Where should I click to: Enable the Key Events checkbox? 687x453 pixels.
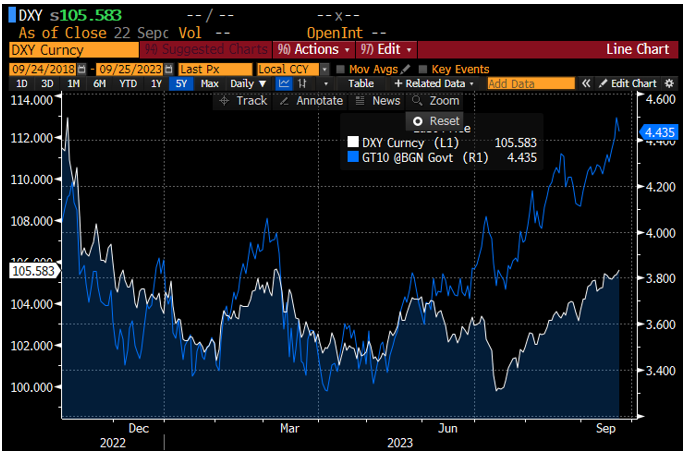(423, 69)
